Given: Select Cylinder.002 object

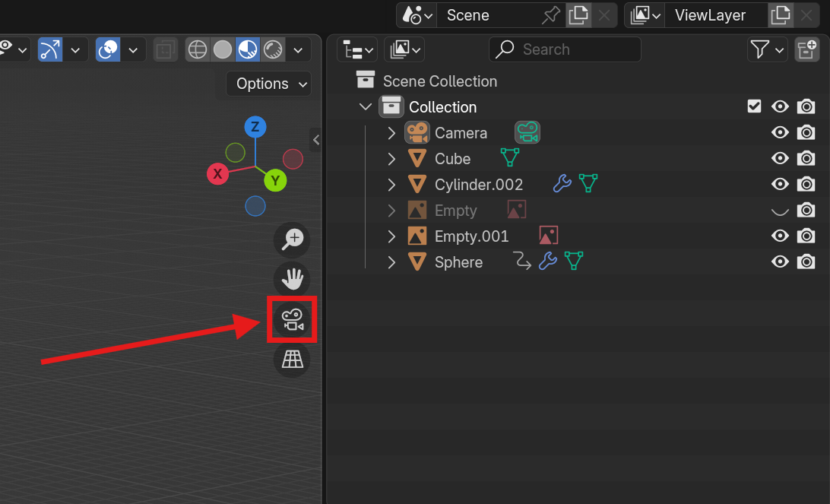Looking at the screenshot, I should tap(479, 185).
